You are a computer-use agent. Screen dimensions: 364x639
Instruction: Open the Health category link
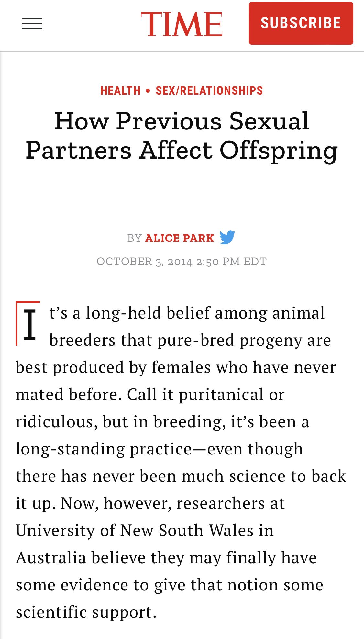pyautogui.click(x=120, y=91)
